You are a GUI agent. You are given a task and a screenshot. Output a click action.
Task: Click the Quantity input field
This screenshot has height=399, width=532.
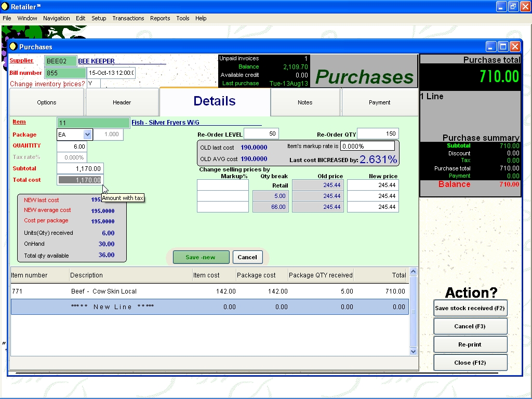[x=72, y=147]
